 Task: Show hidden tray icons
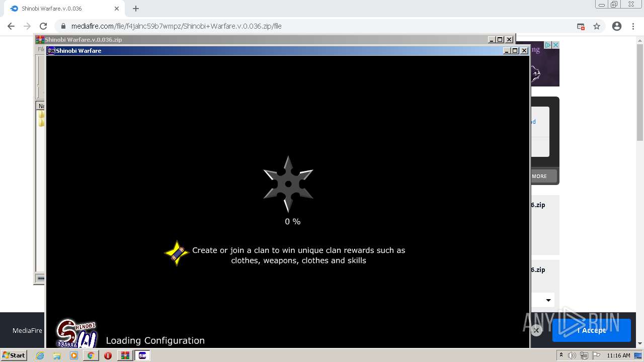[x=561, y=355]
